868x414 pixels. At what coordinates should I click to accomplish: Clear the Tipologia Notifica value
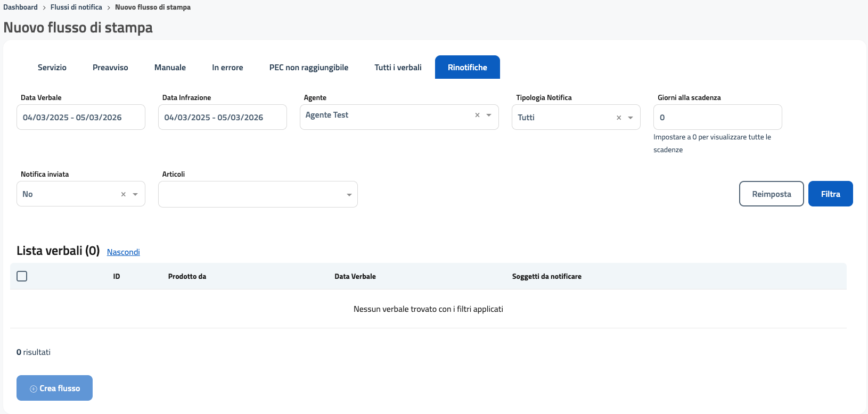point(619,118)
